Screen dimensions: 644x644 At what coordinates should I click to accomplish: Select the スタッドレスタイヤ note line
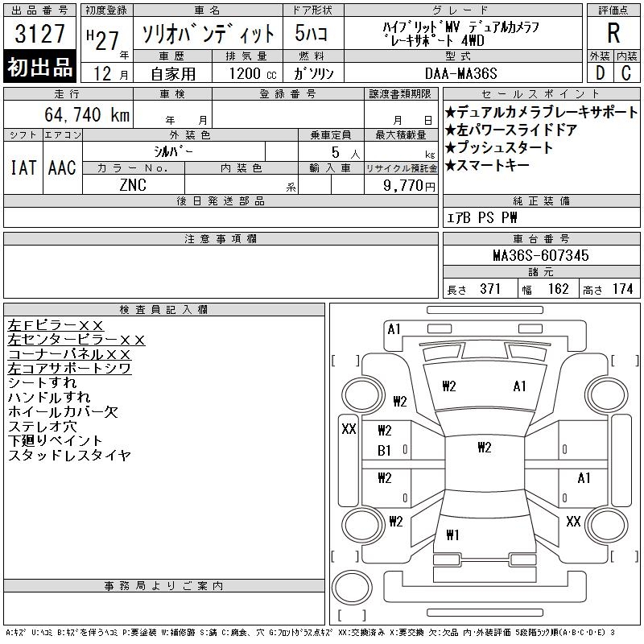point(69,456)
